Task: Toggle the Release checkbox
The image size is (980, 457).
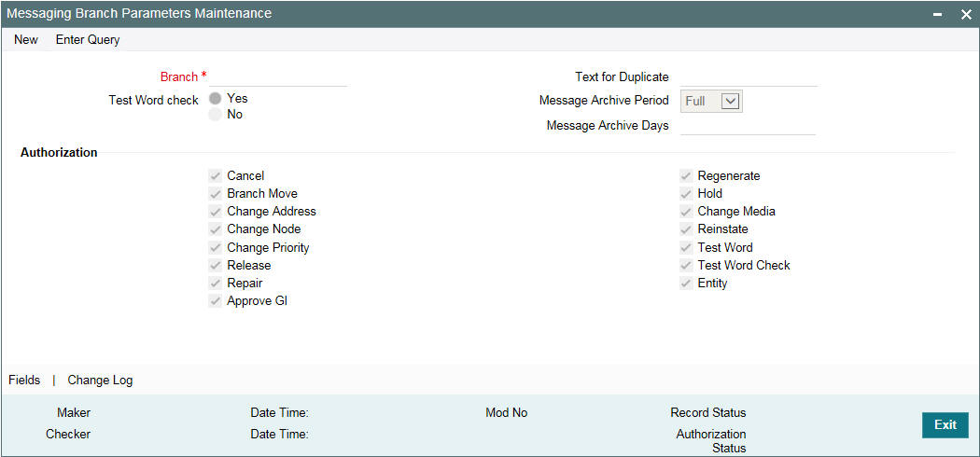Action: [216, 265]
